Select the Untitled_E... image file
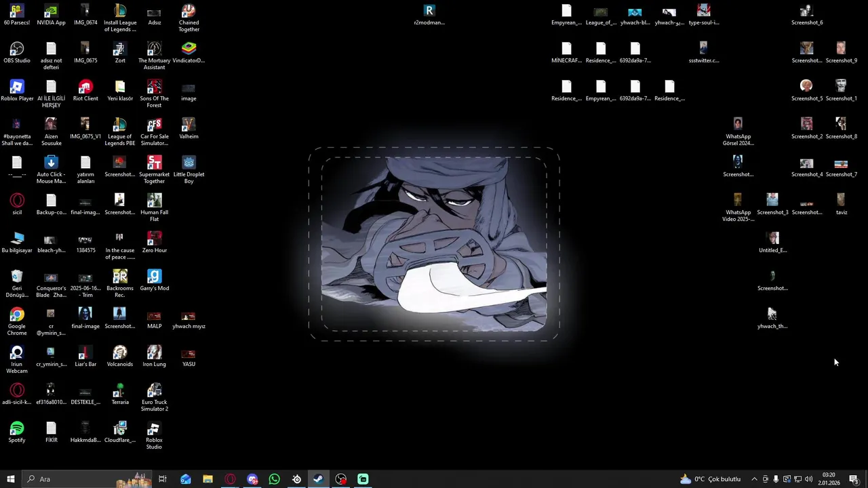868x488 pixels. coord(772,243)
